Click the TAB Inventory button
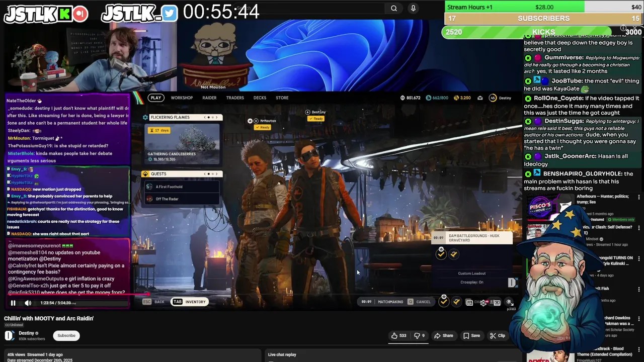 pos(190,302)
